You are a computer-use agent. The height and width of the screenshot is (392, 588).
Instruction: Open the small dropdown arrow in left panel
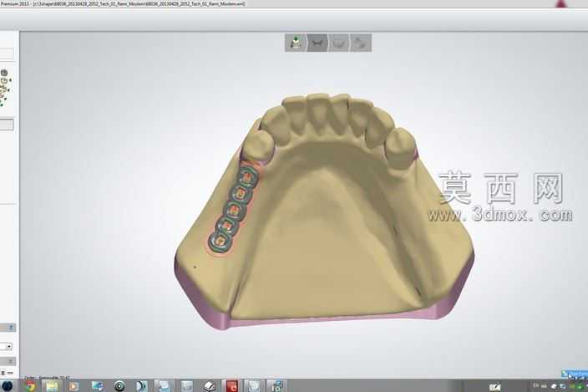point(9,347)
